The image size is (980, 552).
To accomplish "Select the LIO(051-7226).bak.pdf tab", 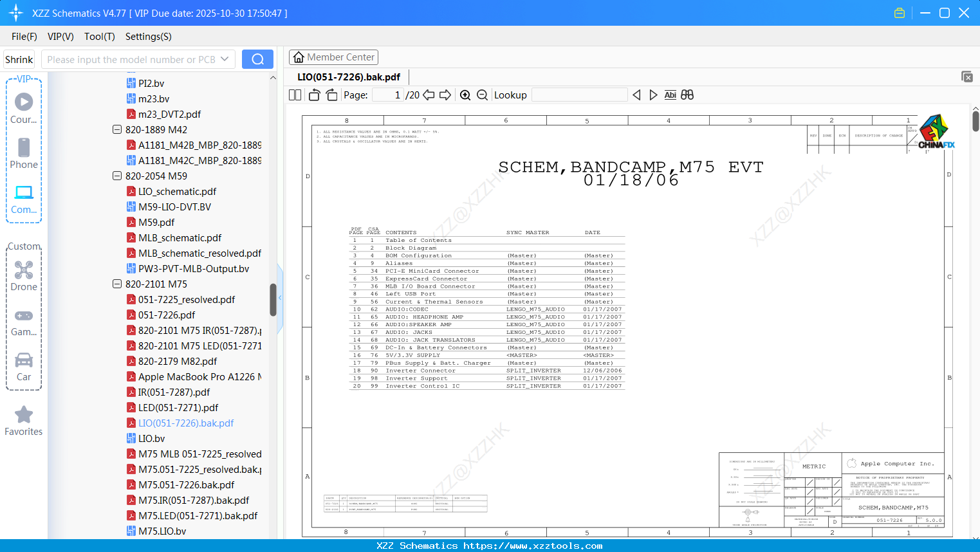I will click(x=349, y=77).
